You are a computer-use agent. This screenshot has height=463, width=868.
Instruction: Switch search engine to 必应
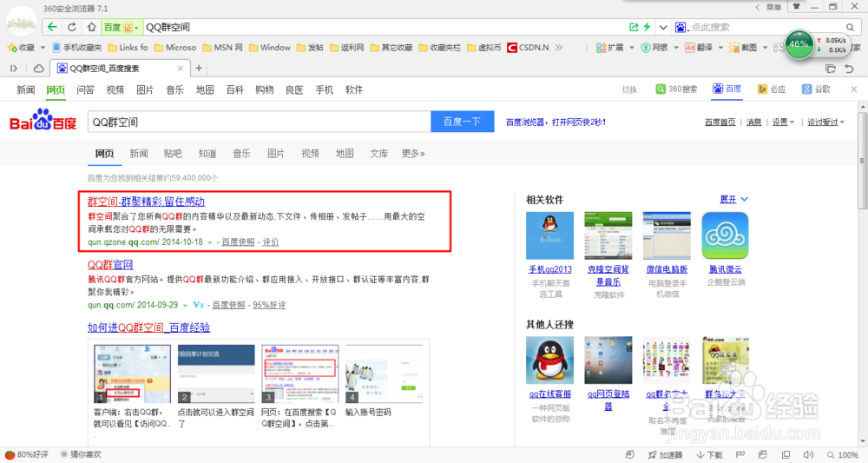[x=772, y=89]
